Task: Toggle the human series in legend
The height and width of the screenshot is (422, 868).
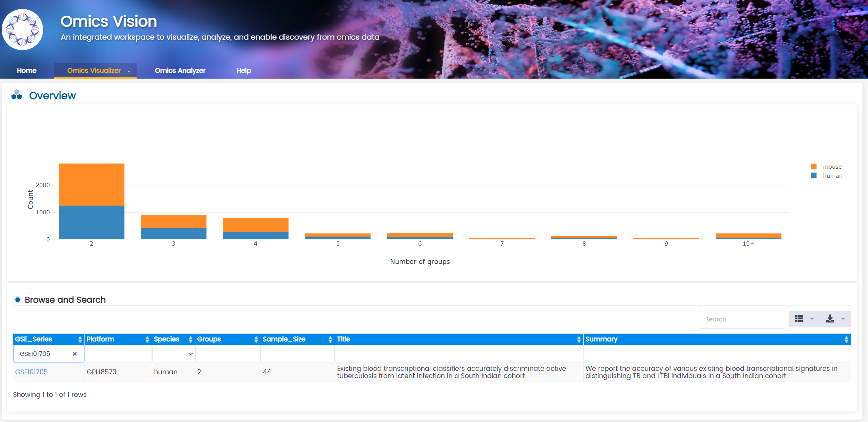Action: 832,176
